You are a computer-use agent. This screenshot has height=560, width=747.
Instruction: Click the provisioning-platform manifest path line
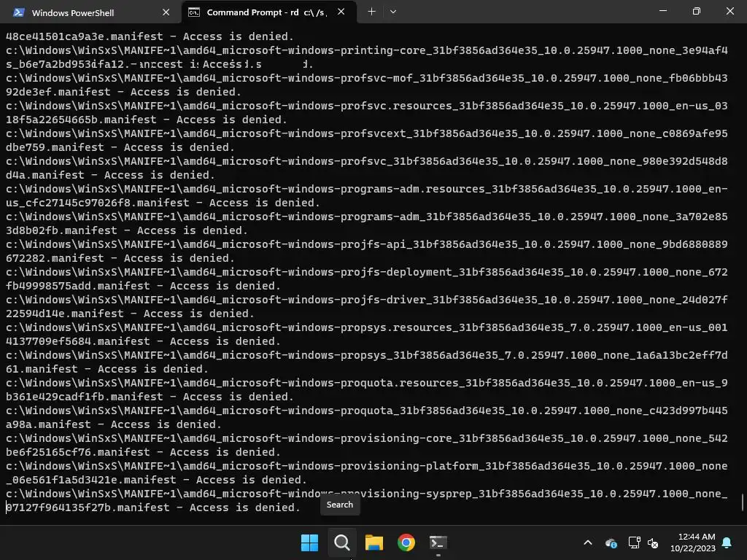(x=367, y=466)
